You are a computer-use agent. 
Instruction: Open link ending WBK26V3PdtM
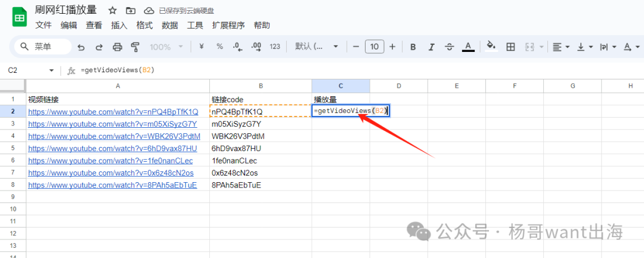(114, 136)
